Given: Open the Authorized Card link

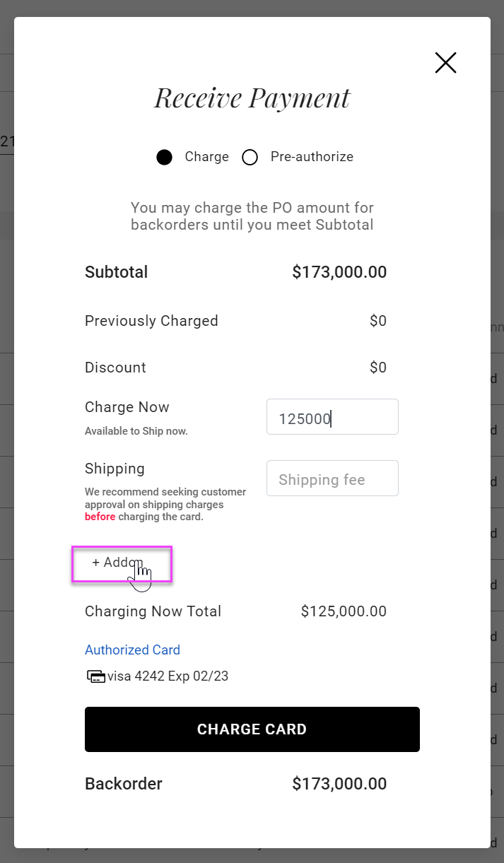Looking at the screenshot, I should [132, 650].
